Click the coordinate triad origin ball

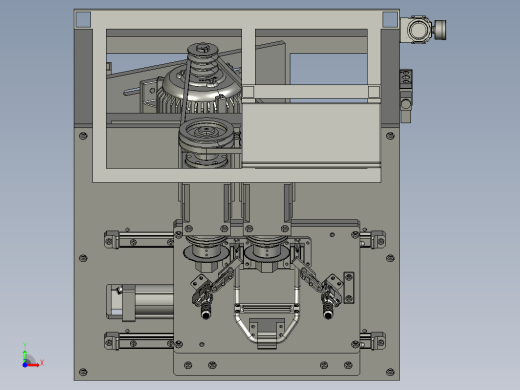pos(25,365)
